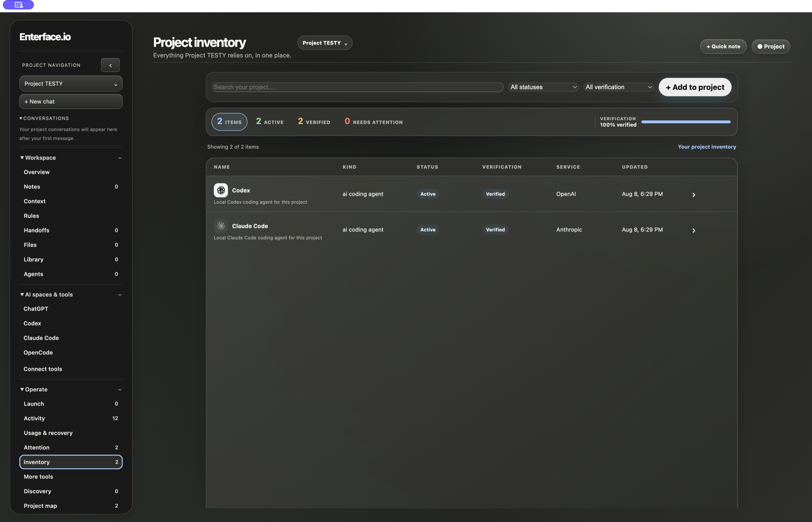The height and width of the screenshot is (522, 812).
Task: Click the Claude Code row Active badge
Action: [428, 229]
